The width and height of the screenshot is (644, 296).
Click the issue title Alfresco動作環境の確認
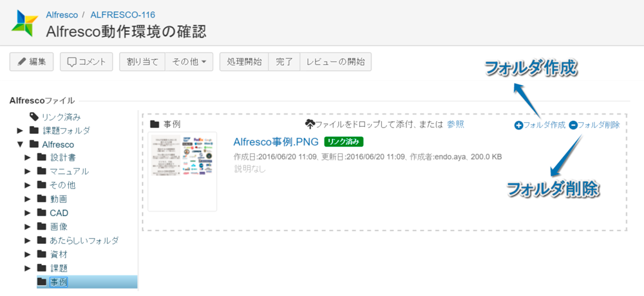(126, 31)
